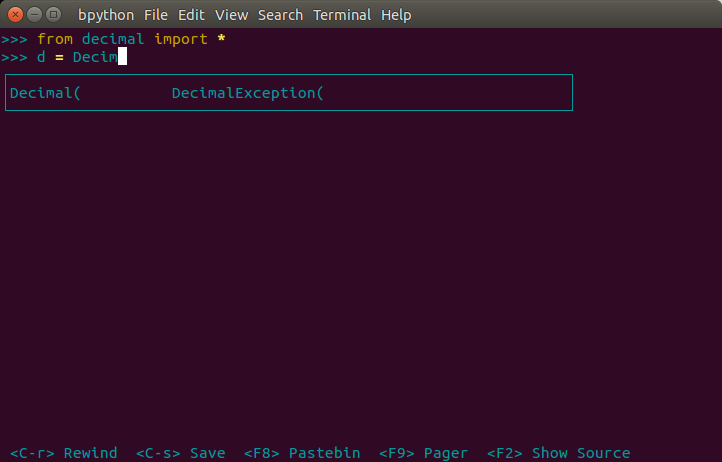Minimize the bpython window
The width and height of the screenshot is (722, 462).
(x=33, y=15)
